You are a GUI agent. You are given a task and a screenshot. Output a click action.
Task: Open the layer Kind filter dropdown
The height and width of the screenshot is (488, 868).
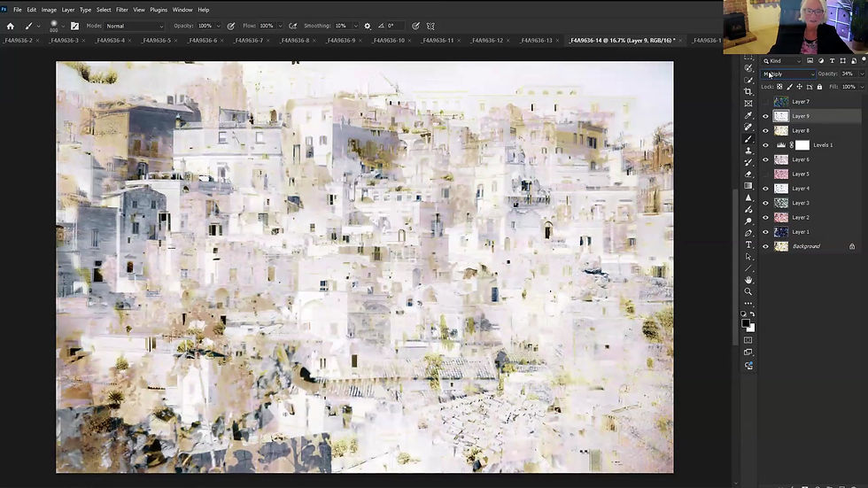click(784, 61)
